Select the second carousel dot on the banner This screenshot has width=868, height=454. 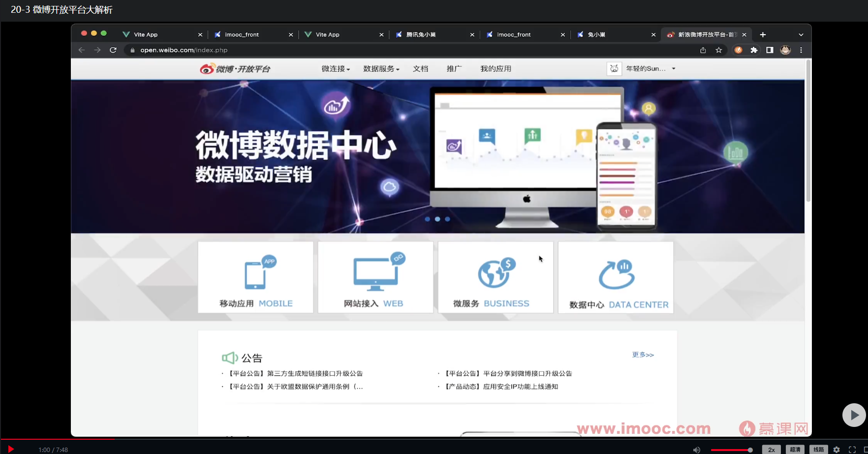click(x=437, y=219)
